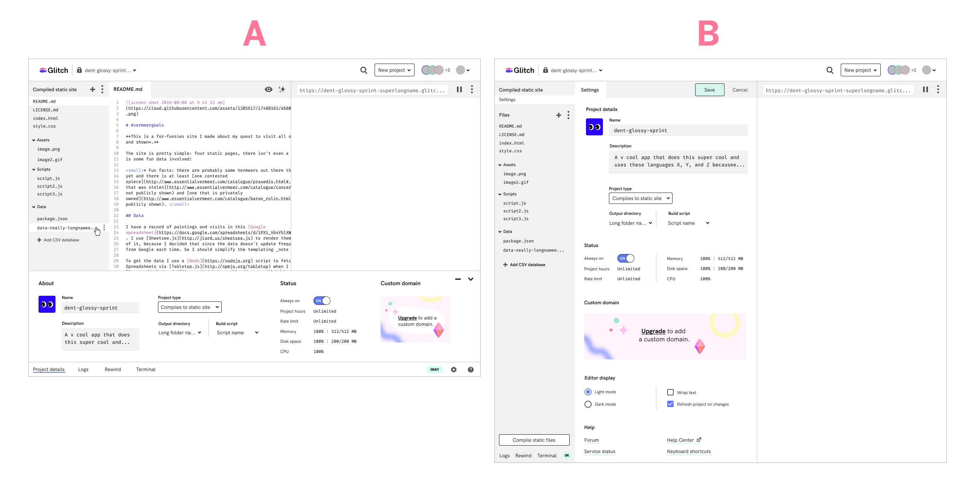Click the Help Center link in panel B

(680, 440)
